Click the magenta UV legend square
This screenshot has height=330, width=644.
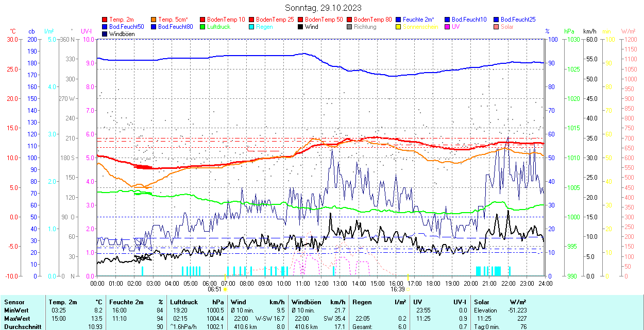coord(448,27)
